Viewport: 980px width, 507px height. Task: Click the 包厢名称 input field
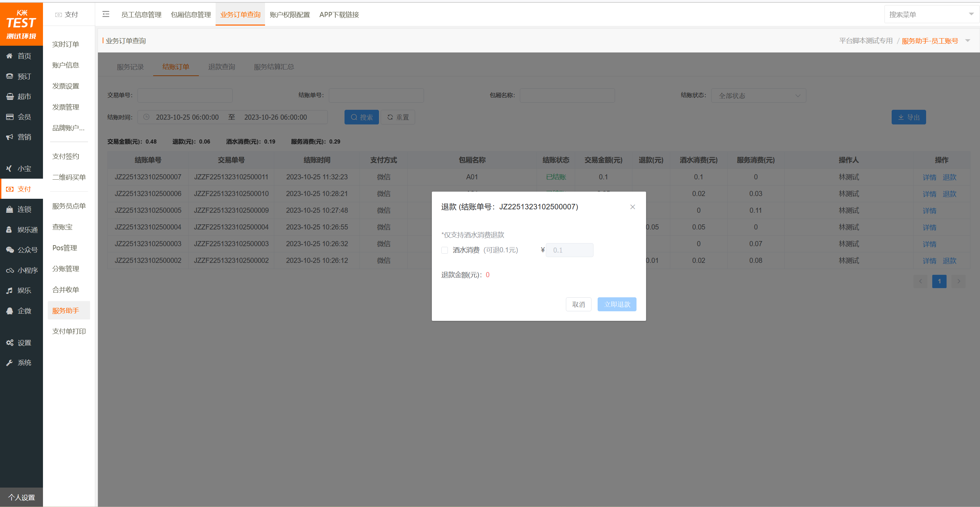click(567, 95)
